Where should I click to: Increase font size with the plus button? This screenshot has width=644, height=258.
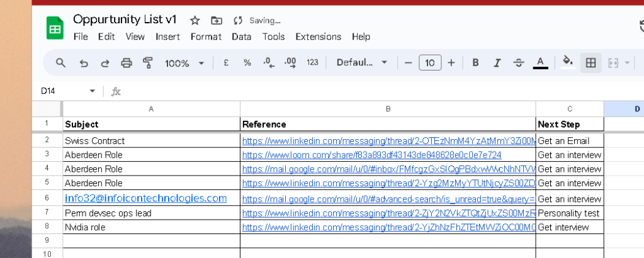[451, 63]
